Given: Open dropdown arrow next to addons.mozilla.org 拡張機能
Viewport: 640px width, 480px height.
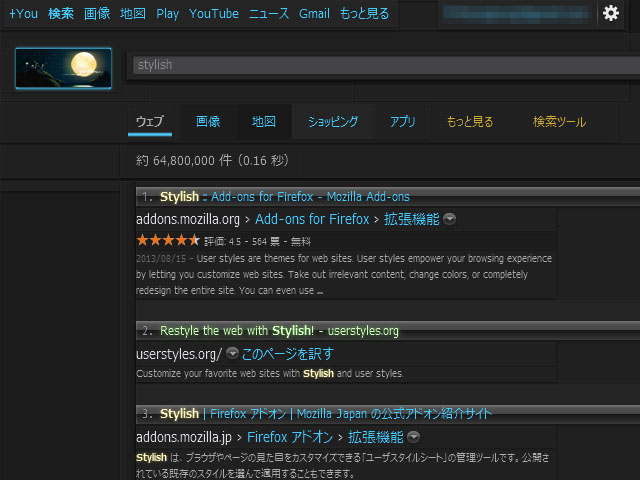Looking at the screenshot, I should point(449,219).
